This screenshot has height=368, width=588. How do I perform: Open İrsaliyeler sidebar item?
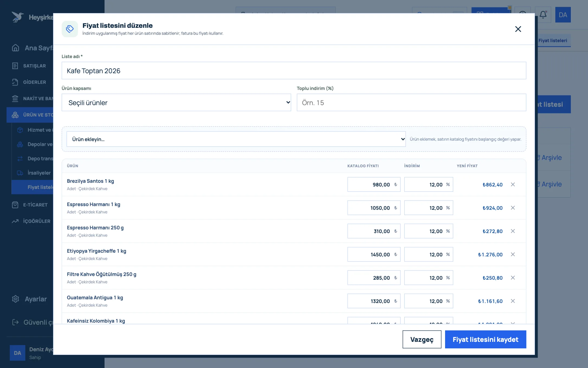(x=32, y=173)
